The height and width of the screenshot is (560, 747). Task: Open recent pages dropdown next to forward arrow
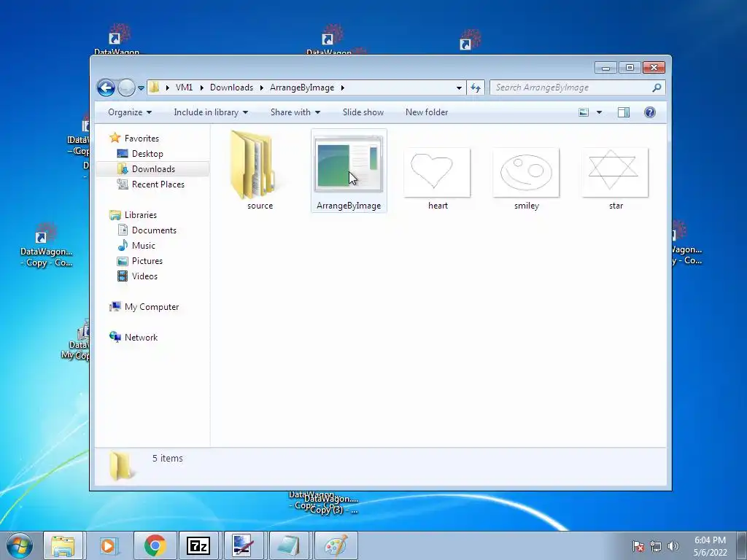(141, 88)
